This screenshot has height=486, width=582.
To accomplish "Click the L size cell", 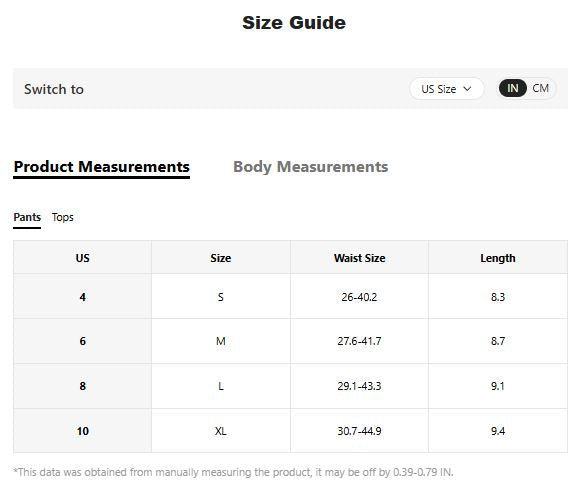I will tap(221, 386).
